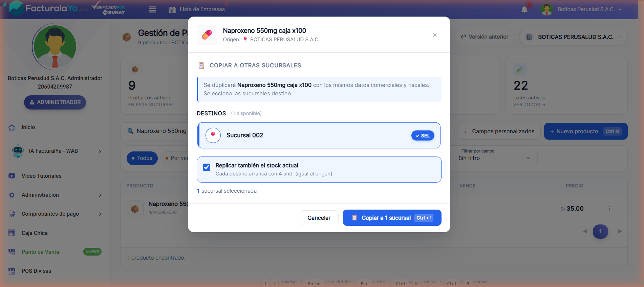
Task: Expand Comprobantes de pago arrow
Action: 100,214
